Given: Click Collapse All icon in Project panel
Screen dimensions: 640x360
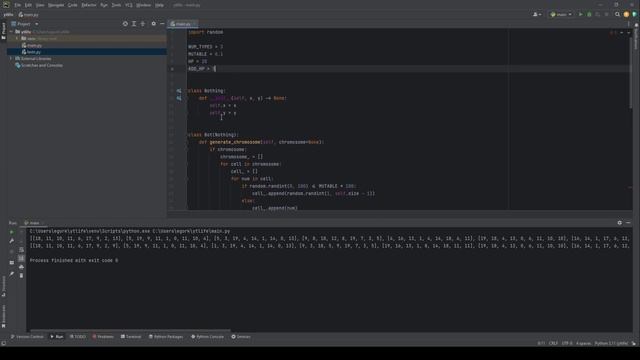Looking at the screenshot, I should coord(143,24).
